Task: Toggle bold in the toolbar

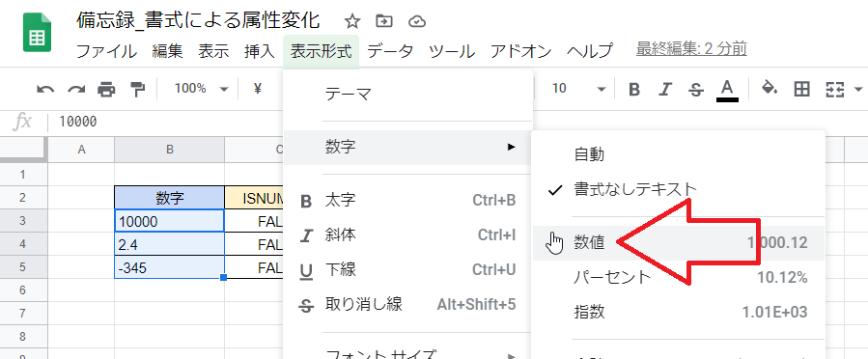Action: (634, 89)
